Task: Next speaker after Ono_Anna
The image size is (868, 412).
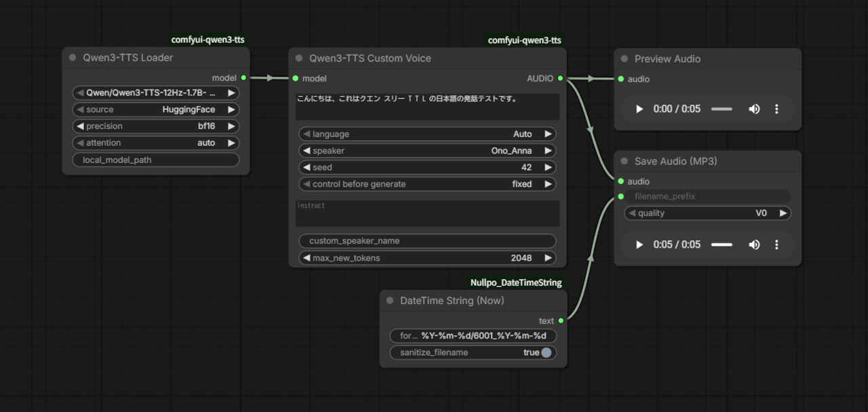Action: pyautogui.click(x=548, y=151)
